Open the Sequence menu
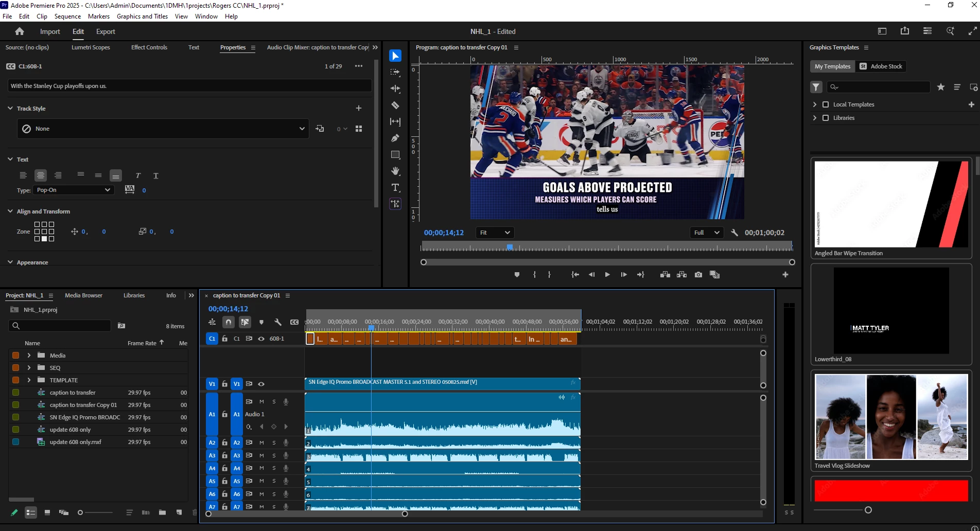The image size is (980, 531). click(x=67, y=16)
